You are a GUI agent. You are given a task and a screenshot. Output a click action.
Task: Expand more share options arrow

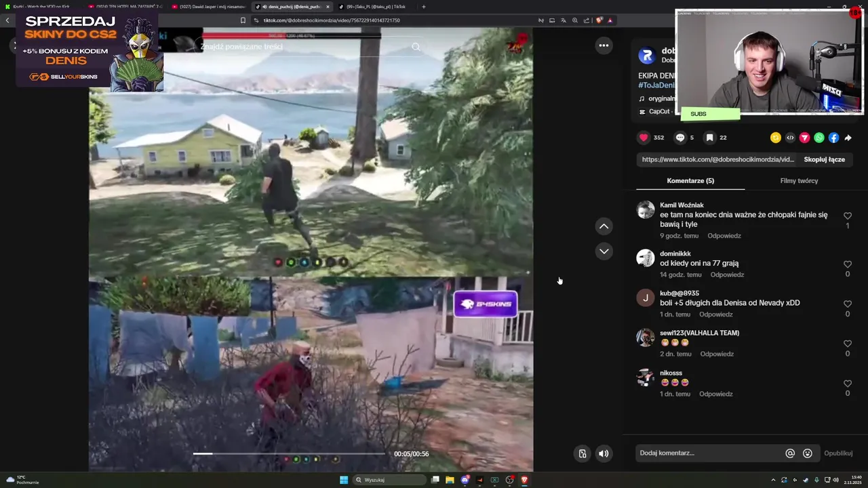(848, 138)
